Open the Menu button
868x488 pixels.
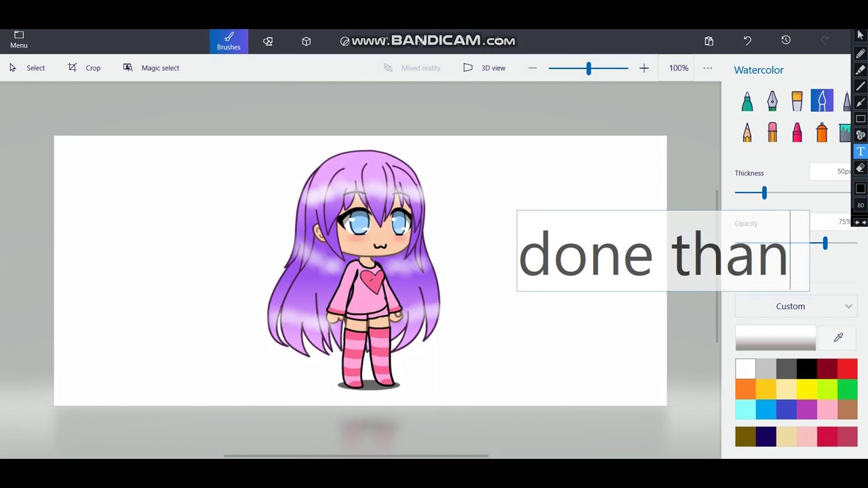click(x=19, y=40)
